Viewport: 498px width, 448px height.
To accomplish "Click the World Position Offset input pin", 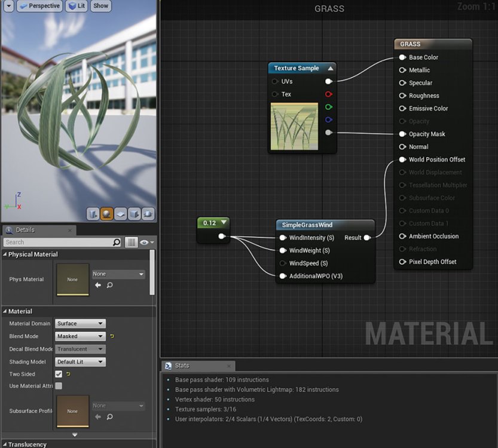I will (402, 159).
